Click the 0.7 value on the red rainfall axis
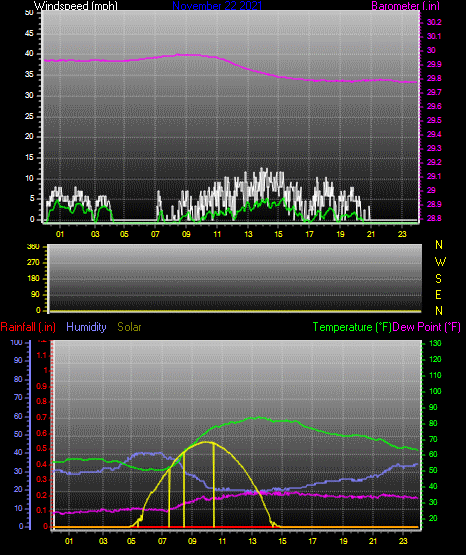The image size is (466, 555). click(41, 417)
